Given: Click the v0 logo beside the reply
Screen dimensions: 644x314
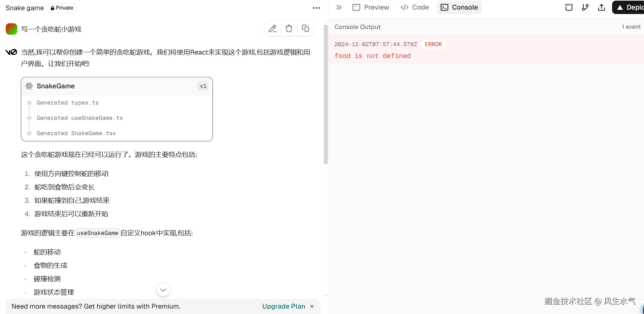Looking at the screenshot, I should pos(11,52).
